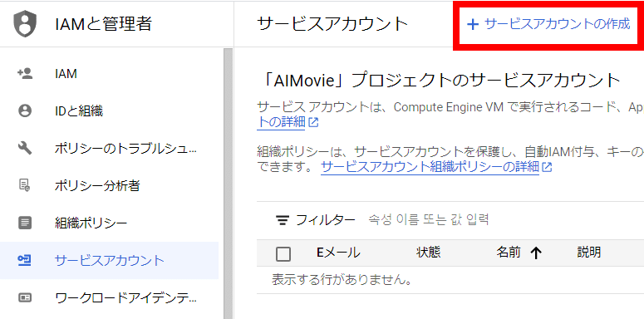Screen dimensions: 644x319
Task: Click the IAM add-person icon
Action: [x=25, y=73]
